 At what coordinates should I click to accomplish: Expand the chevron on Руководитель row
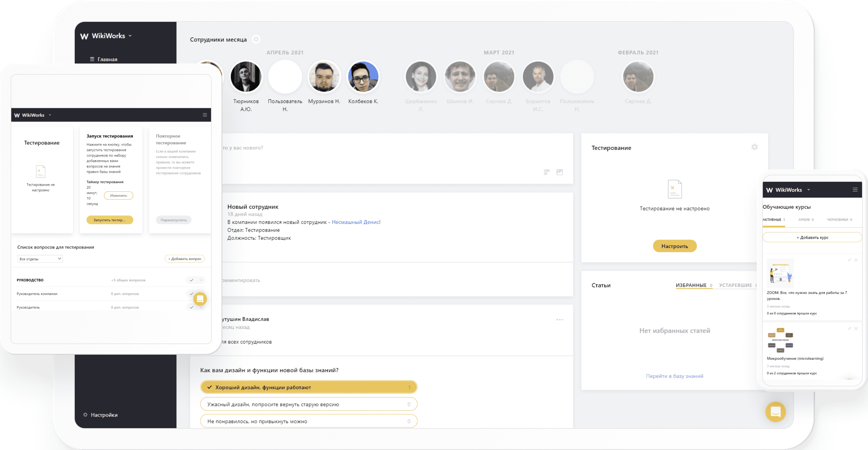201,307
